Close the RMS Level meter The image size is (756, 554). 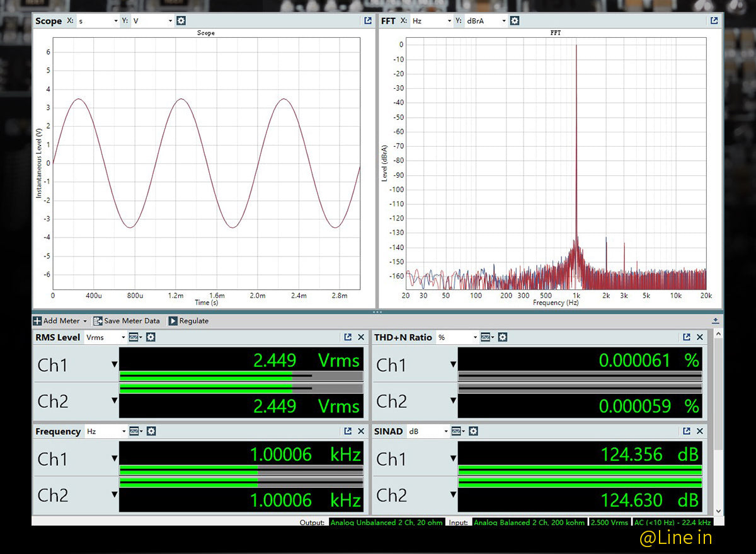[x=361, y=337]
